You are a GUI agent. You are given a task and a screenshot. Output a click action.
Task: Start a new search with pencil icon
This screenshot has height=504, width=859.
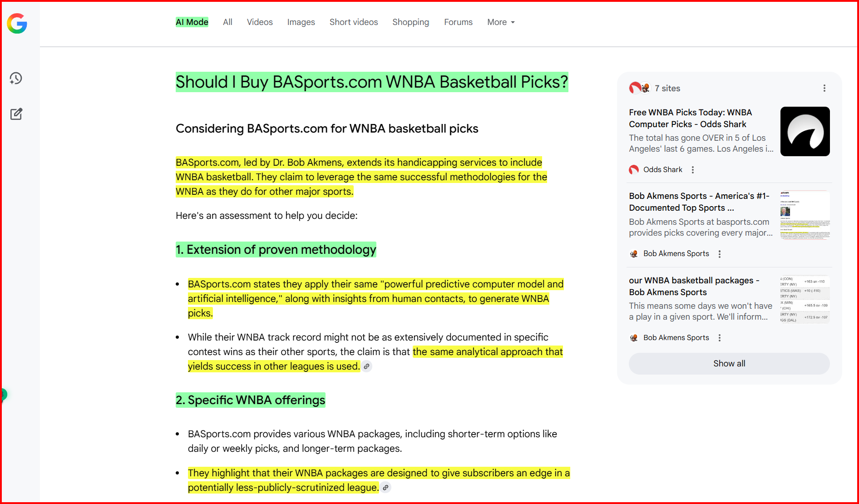16,114
